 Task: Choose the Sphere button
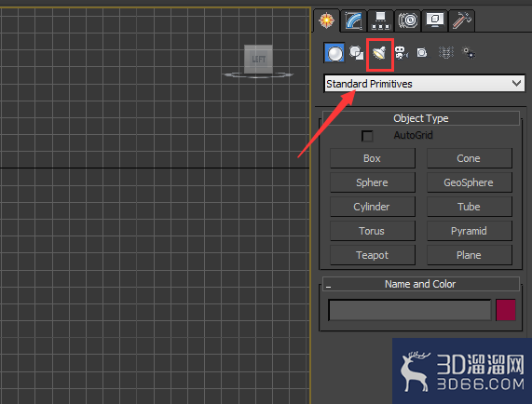pyautogui.click(x=373, y=182)
